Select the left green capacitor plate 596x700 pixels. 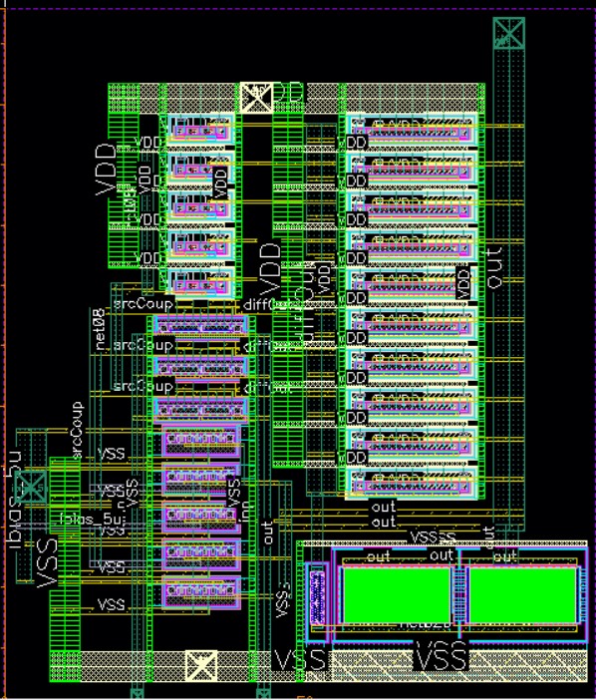pyautogui.click(x=396, y=595)
